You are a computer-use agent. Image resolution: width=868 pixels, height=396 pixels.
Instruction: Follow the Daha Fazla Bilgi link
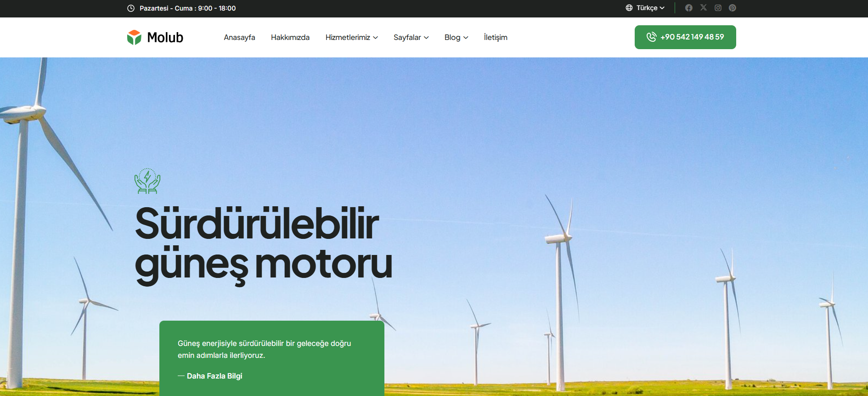214,376
